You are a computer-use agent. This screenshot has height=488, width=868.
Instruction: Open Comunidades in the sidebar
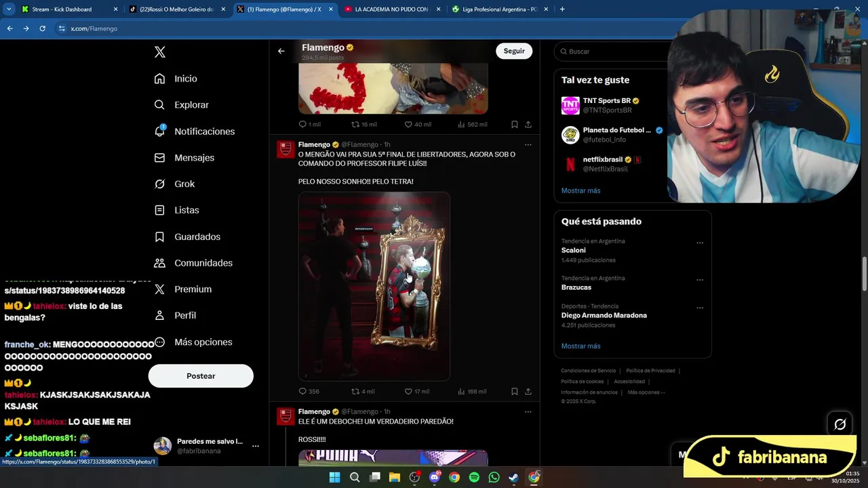193,263
